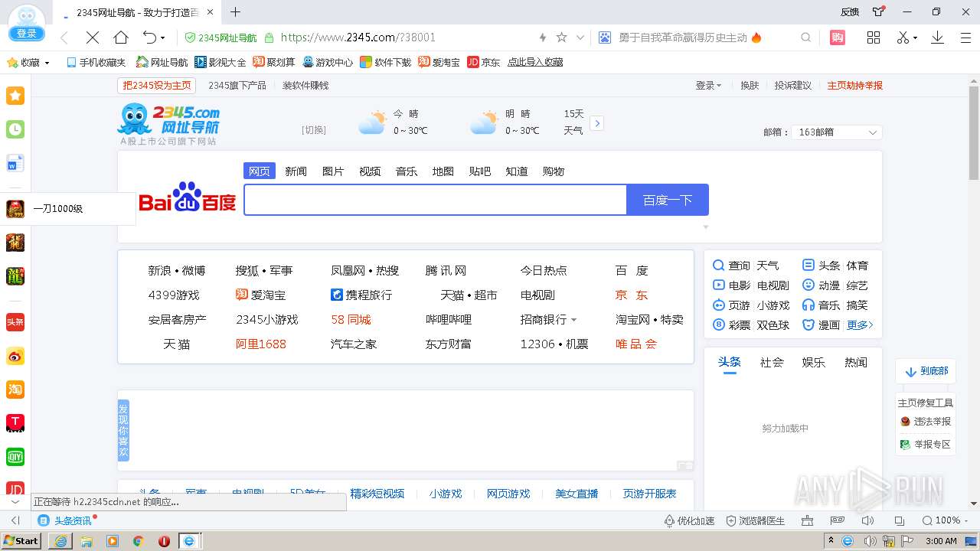Open sidebar iQIYI icon
This screenshot has width=980, height=551.
[x=15, y=457]
